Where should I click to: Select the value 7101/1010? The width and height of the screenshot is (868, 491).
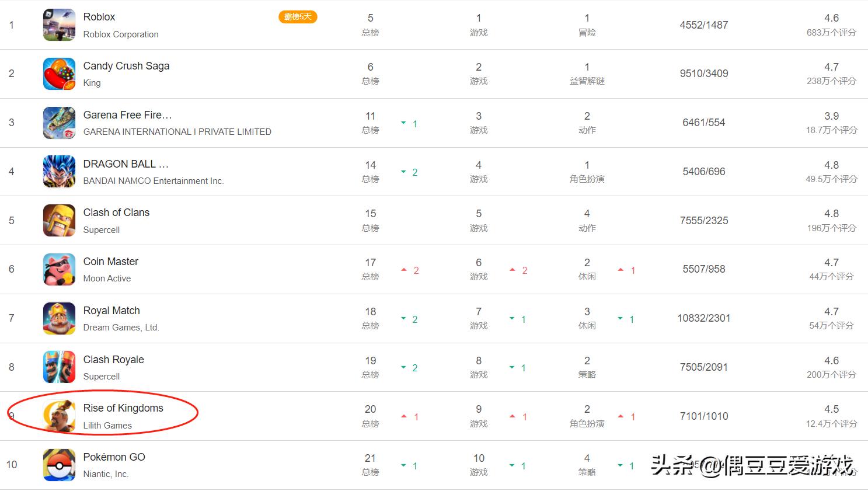pyautogui.click(x=704, y=416)
